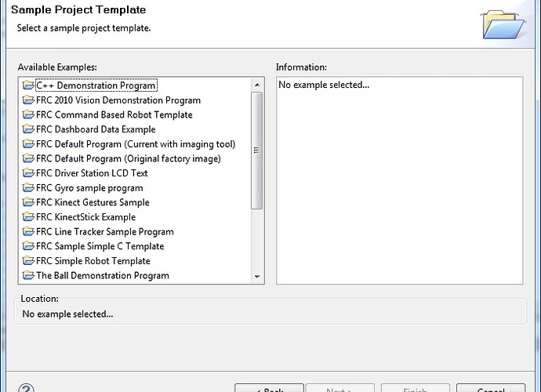Select FRC KinectStick Example
The image size is (541, 392).
click(86, 216)
